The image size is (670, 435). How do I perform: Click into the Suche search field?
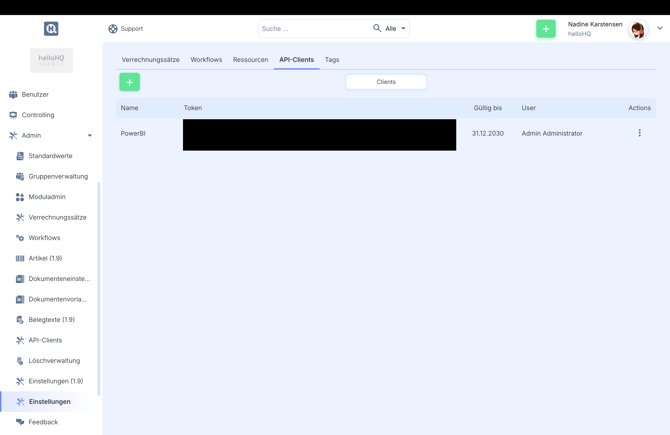click(x=315, y=29)
